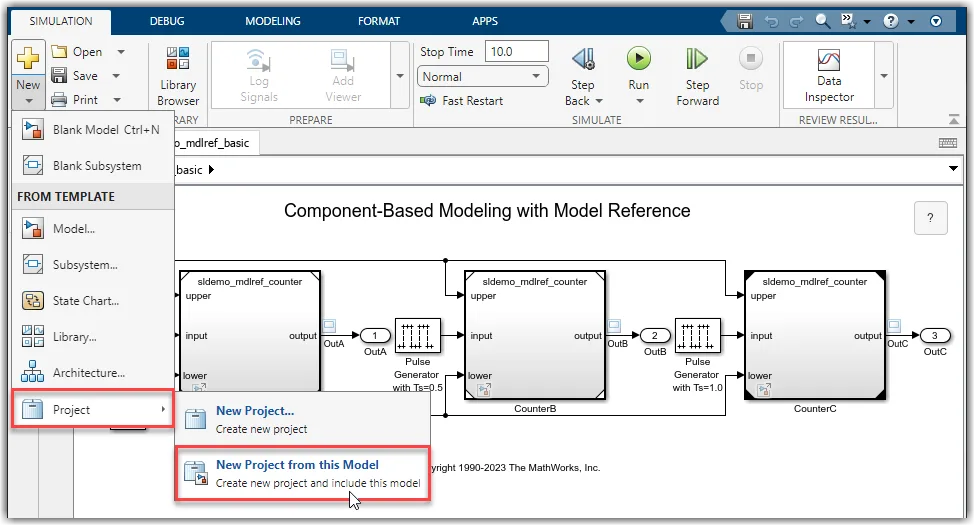Expand the Review Results gallery arrow
Screen dimensions: 975x526
[884, 76]
